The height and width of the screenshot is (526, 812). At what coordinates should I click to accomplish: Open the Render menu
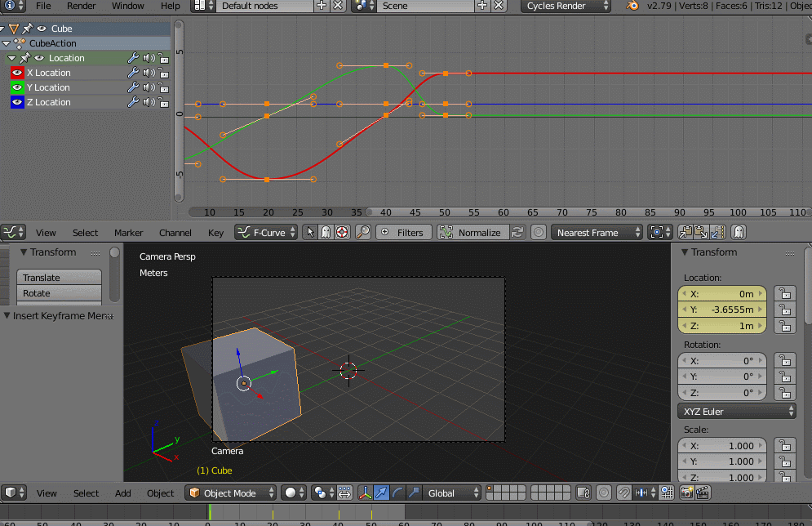coord(81,6)
